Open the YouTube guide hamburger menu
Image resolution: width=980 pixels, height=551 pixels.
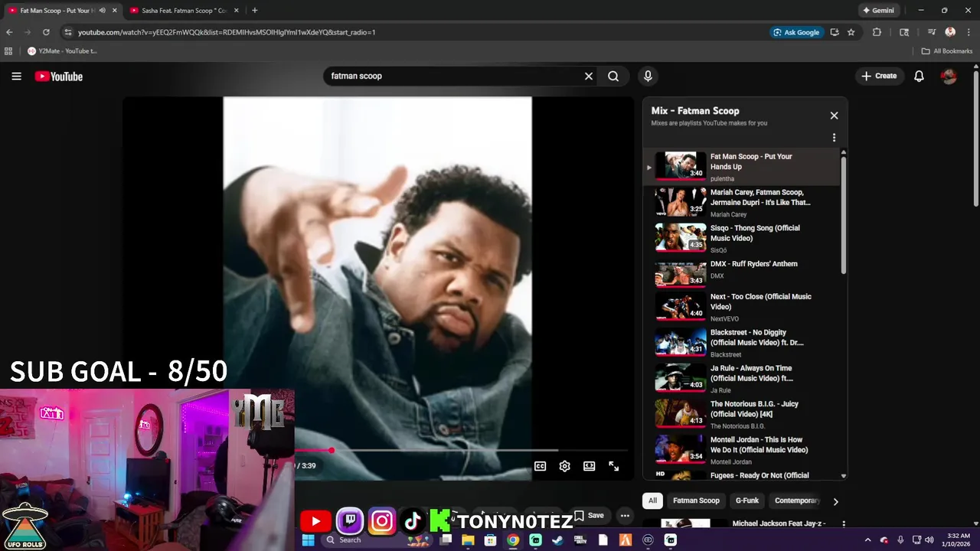point(16,76)
